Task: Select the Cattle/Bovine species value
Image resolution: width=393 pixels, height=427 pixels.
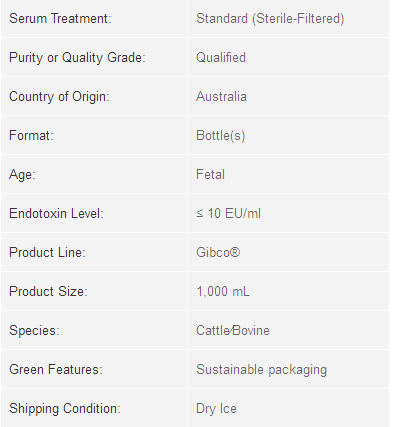Action: tap(233, 331)
